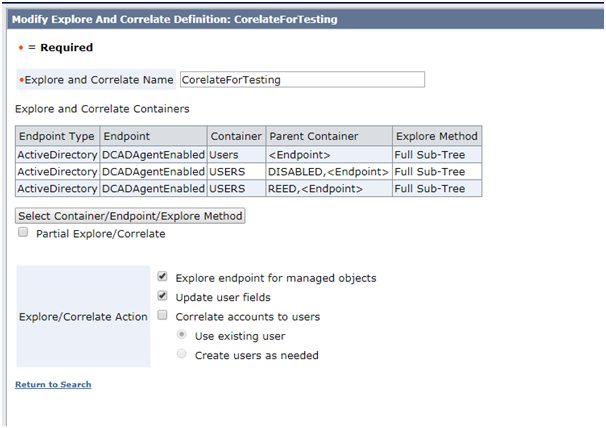Screen dimensions: 606x428
Task: Click the Explore and Correlate Name input field
Action: pyautogui.click(x=302, y=80)
